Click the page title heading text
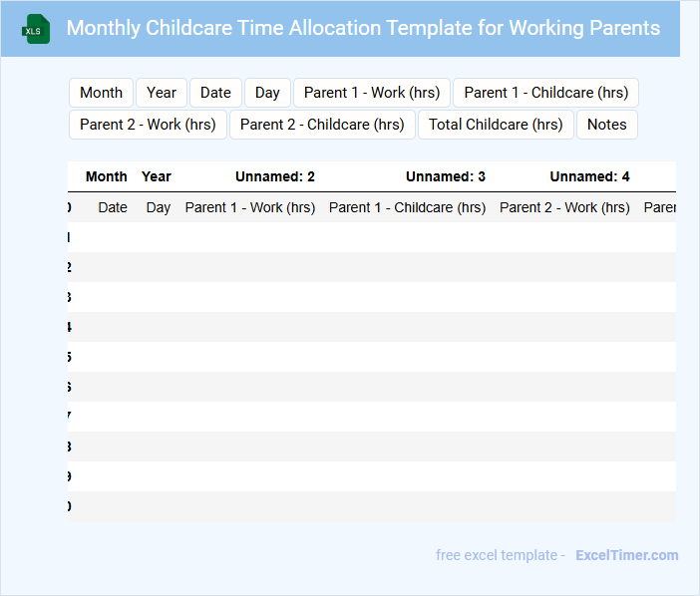 (x=363, y=28)
